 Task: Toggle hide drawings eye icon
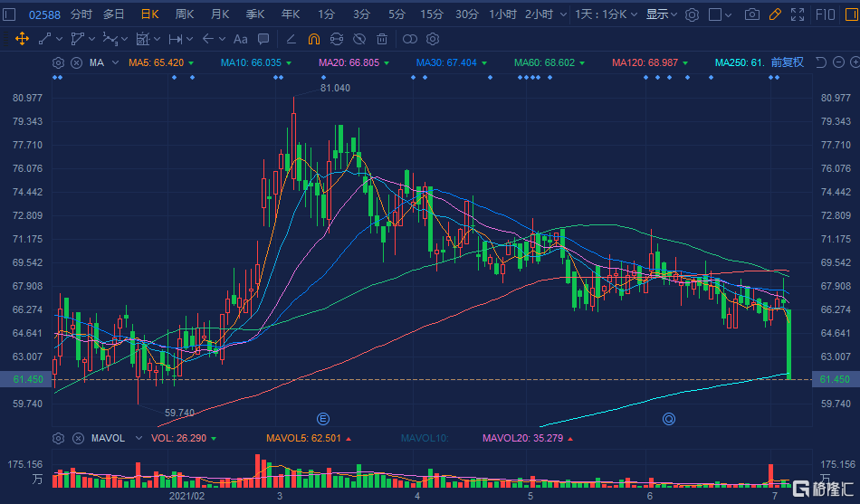[x=359, y=39]
